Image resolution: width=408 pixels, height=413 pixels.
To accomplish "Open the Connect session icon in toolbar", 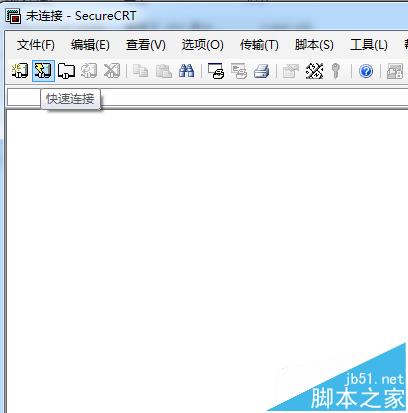I will (x=20, y=71).
